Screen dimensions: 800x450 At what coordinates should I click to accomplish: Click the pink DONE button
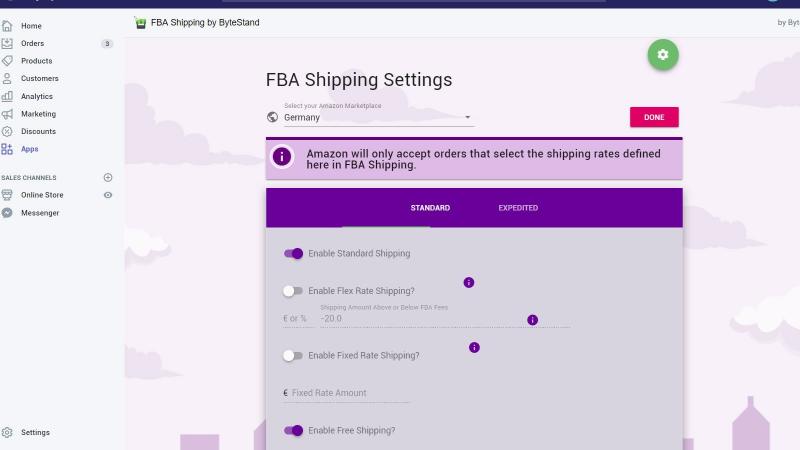[x=654, y=117]
